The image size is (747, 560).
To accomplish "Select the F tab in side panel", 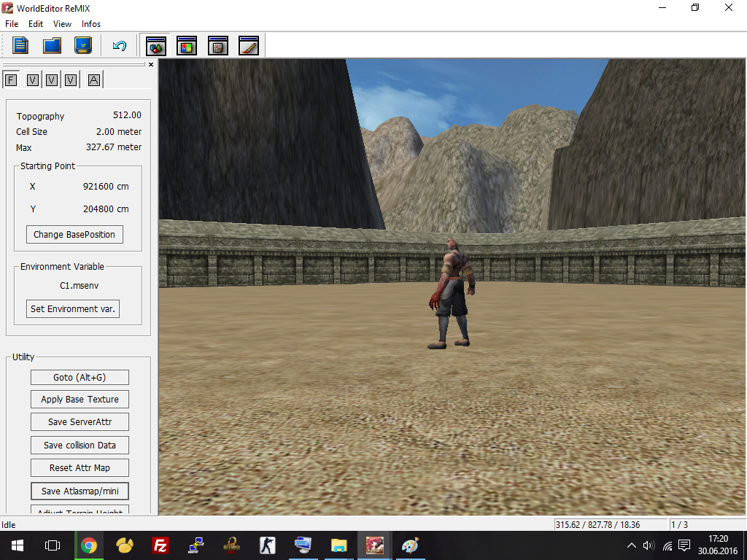I will (11, 80).
